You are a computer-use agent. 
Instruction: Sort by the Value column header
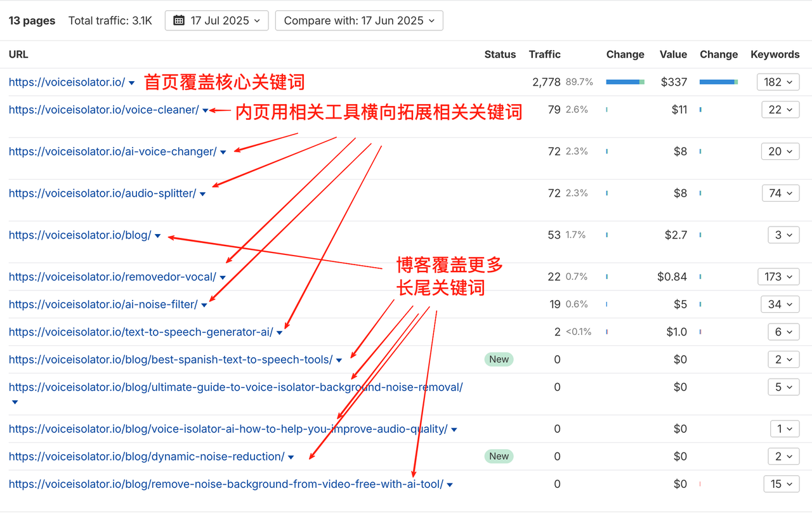pos(673,55)
